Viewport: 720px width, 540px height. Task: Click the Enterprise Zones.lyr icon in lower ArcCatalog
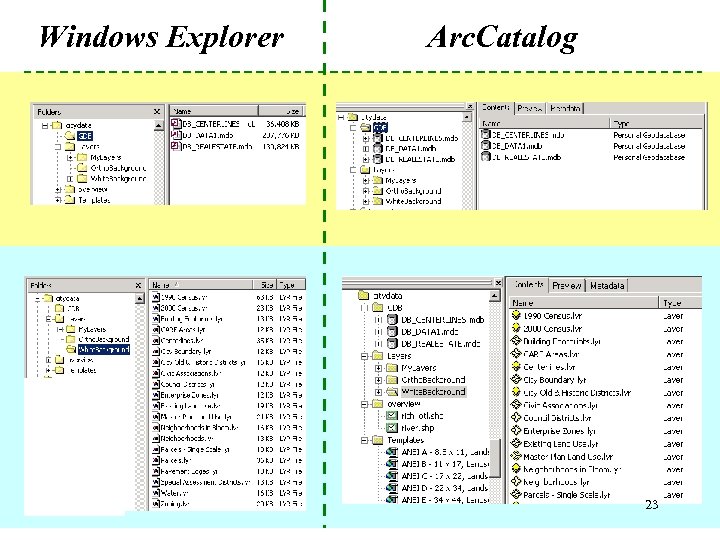click(516, 431)
